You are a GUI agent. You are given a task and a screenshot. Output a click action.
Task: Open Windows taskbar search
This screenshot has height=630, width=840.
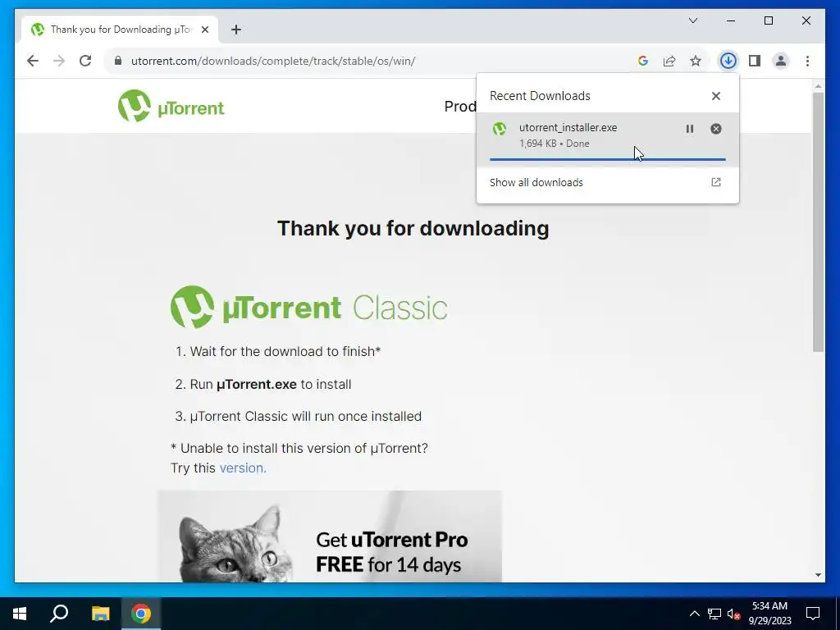[59, 614]
